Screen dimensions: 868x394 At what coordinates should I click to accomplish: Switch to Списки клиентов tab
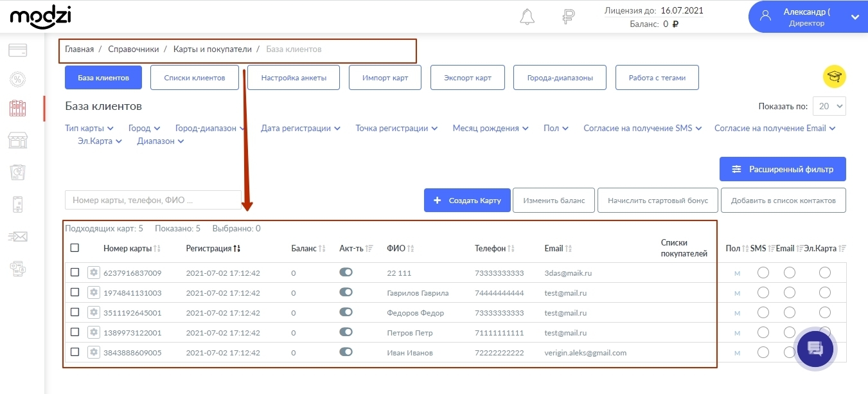coord(195,78)
